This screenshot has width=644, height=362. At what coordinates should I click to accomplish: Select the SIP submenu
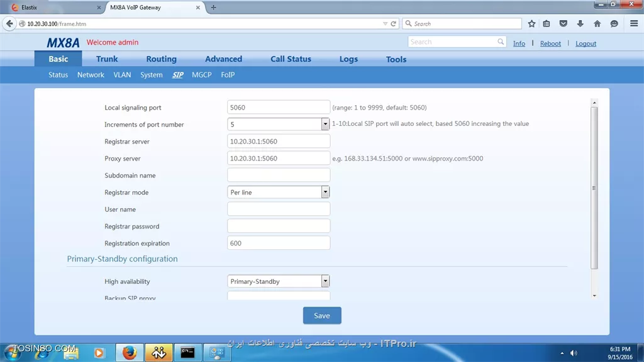click(178, 75)
